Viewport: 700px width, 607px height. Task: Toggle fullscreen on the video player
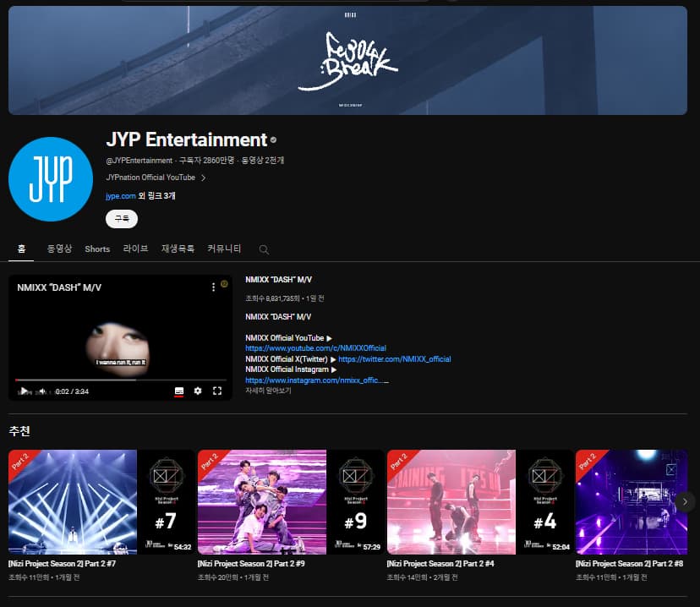coord(216,390)
